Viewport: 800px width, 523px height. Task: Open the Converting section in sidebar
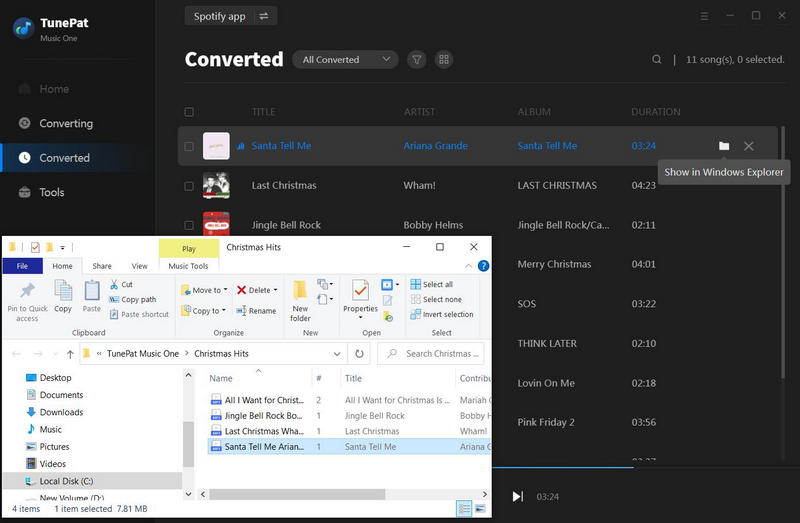[x=66, y=124]
